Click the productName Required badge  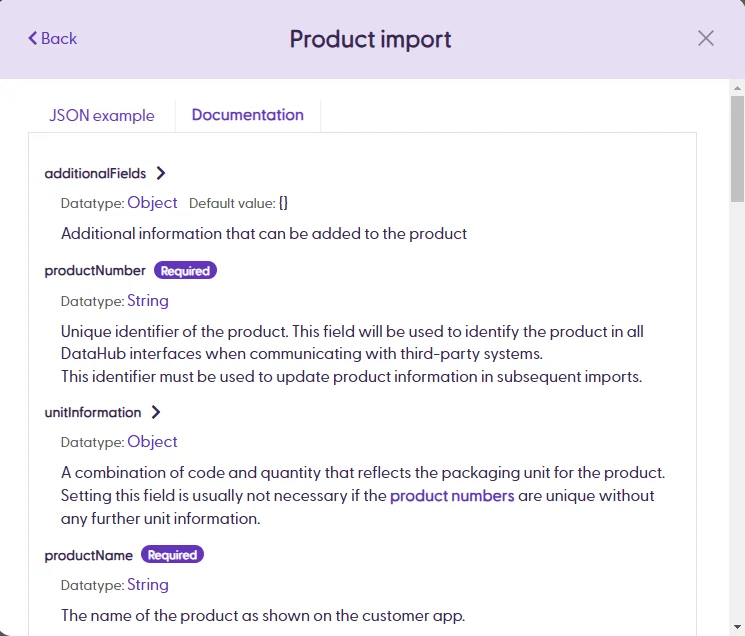click(x=172, y=554)
